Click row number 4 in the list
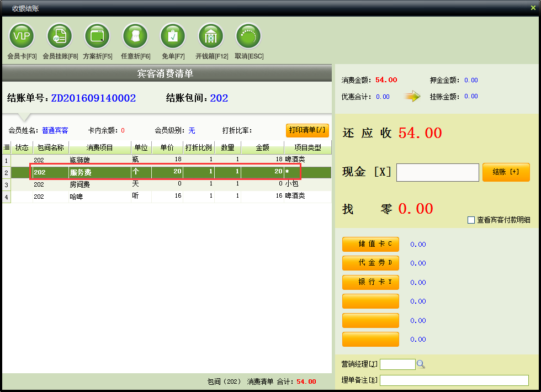541x392 pixels. tap(6, 197)
